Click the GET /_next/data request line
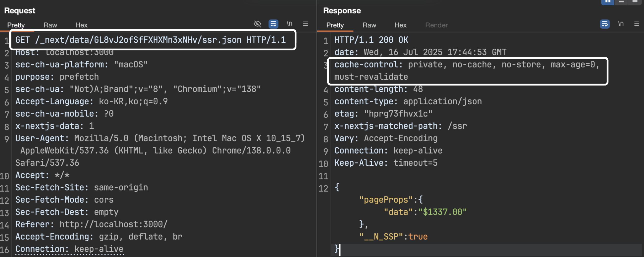This screenshot has width=644, height=257. click(x=151, y=40)
